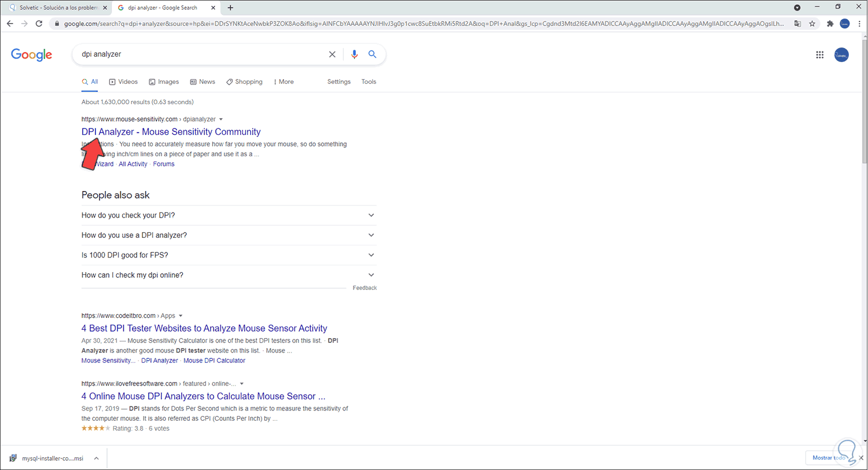Click the Mostrar todo downloads button

(x=829, y=458)
